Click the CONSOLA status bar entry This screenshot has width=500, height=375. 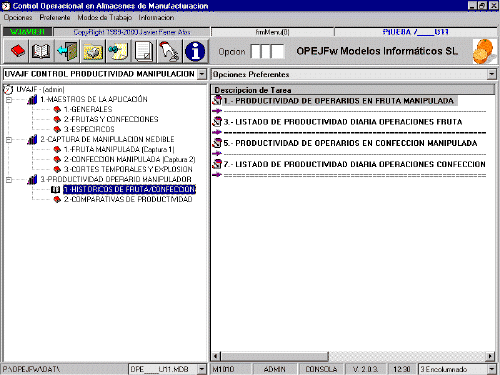coord(321,369)
